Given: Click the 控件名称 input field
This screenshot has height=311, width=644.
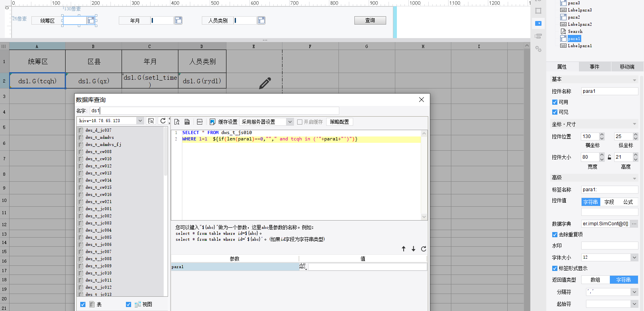Looking at the screenshot, I should point(609,91).
